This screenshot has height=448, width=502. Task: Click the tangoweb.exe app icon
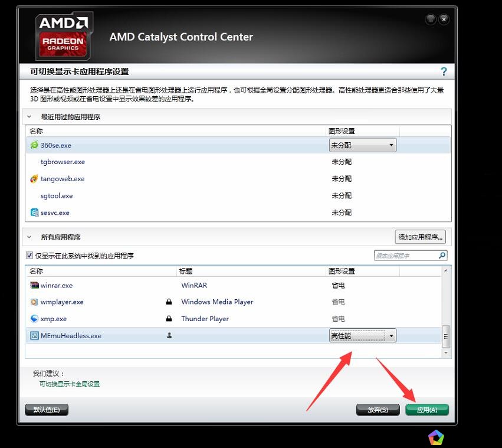(x=34, y=179)
